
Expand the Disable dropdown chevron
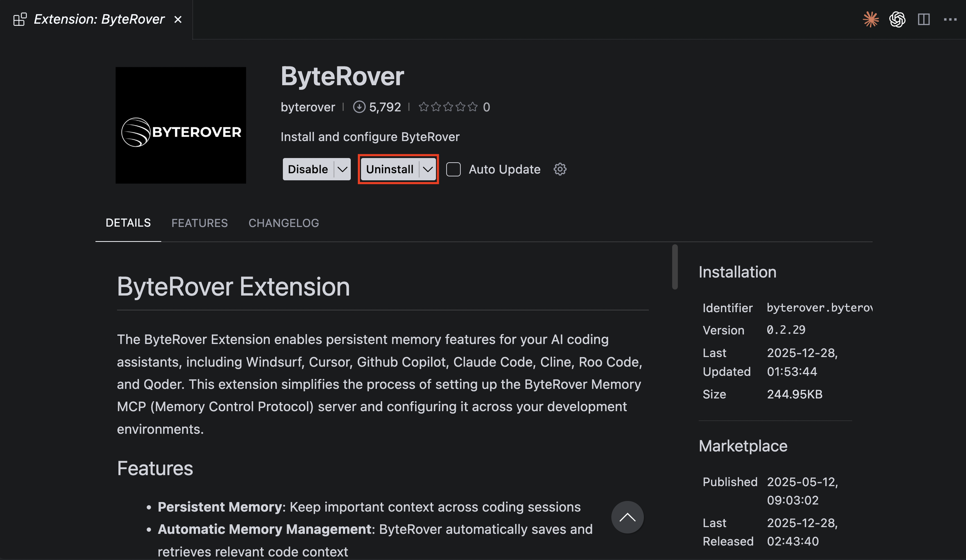(342, 169)
